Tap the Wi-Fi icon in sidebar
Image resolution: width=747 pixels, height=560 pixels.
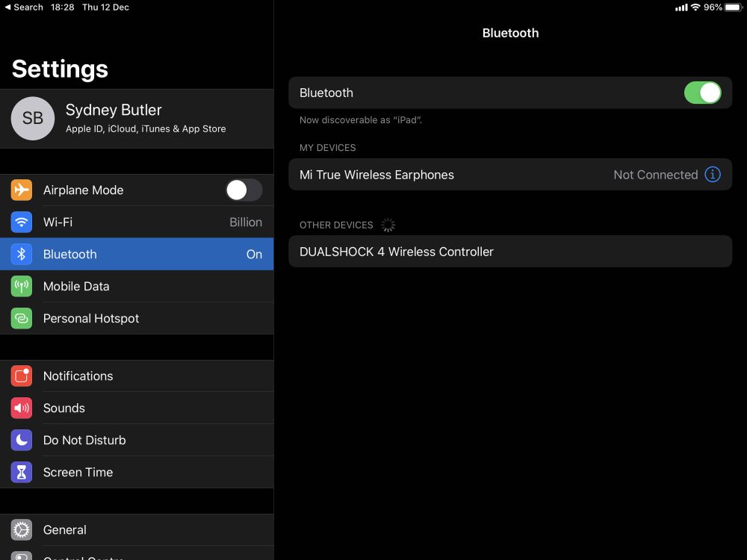(22, 223)
